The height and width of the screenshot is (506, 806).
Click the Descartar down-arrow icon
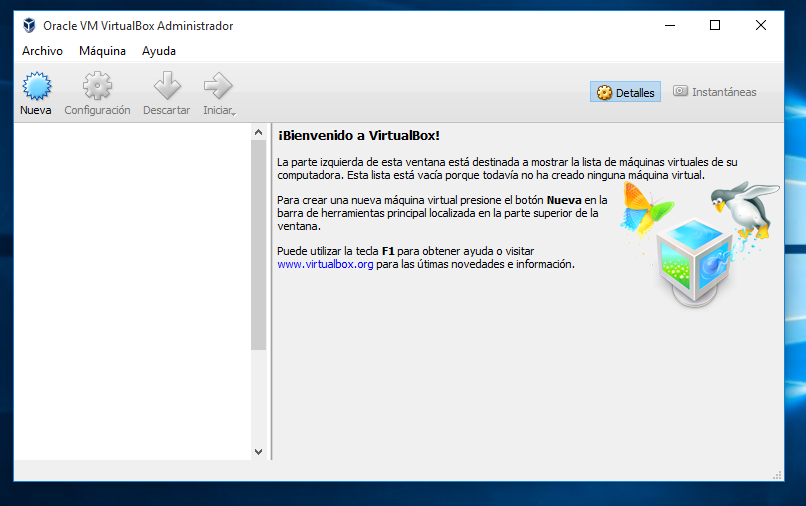(167, 86)
